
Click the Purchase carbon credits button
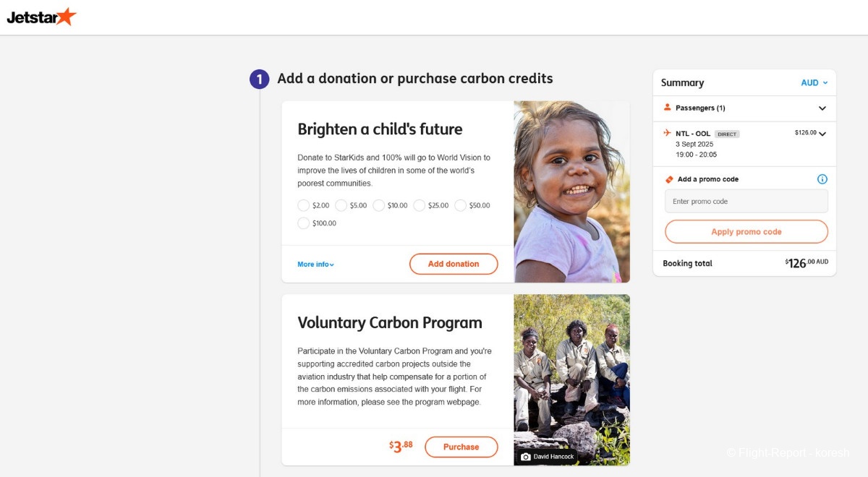[461, 447]
